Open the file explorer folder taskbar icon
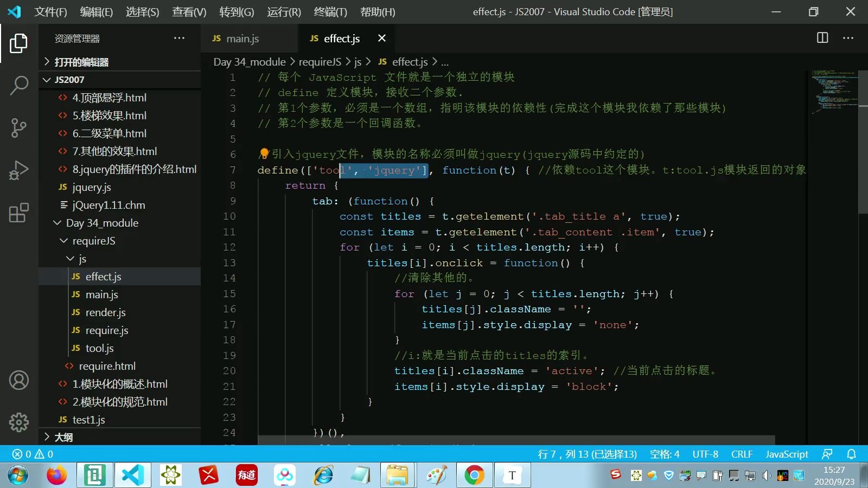Viewport: 868px width, 488px height. pos(397,476)
